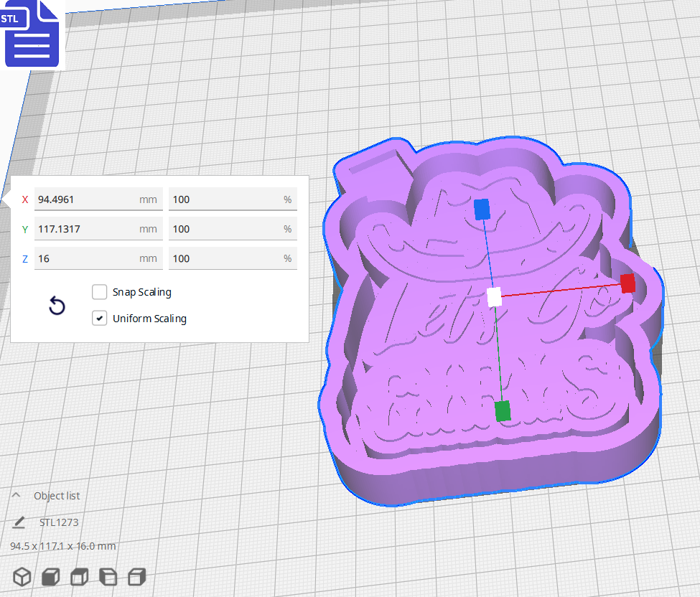
Task: Switch to top view camera preset icon
Action: click(79, 576)
